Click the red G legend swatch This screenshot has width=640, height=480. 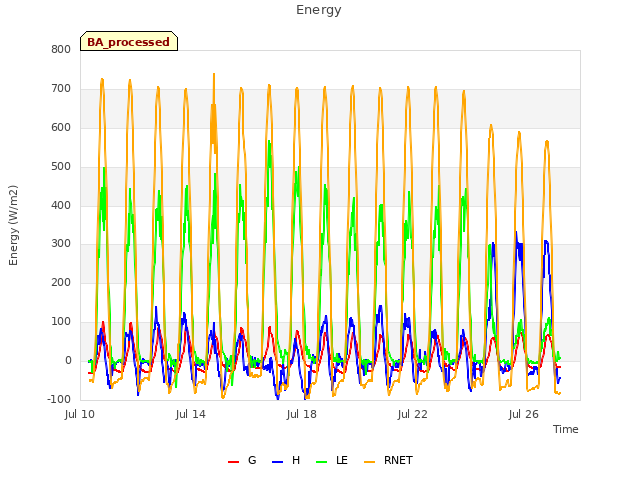(233, 462)
